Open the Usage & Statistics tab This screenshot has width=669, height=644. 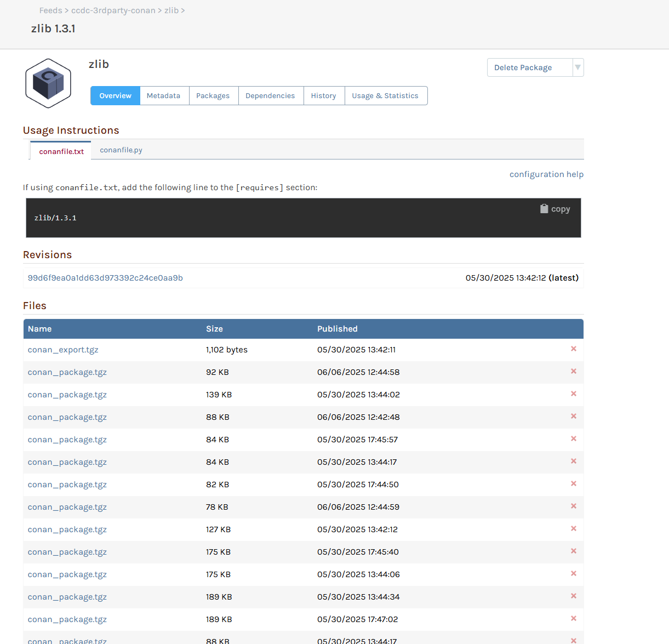click(385, 96)
